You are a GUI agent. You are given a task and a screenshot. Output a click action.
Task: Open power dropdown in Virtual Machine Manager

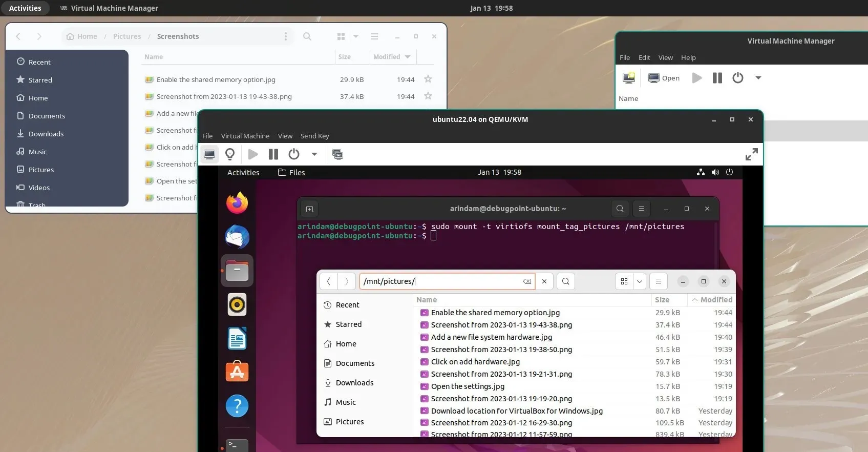758,78
